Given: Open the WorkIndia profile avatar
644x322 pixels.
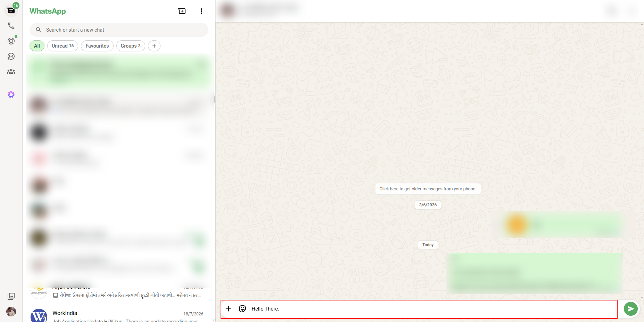Looking at the screenshot, I should pyautogui.click(x=39, y=316).
